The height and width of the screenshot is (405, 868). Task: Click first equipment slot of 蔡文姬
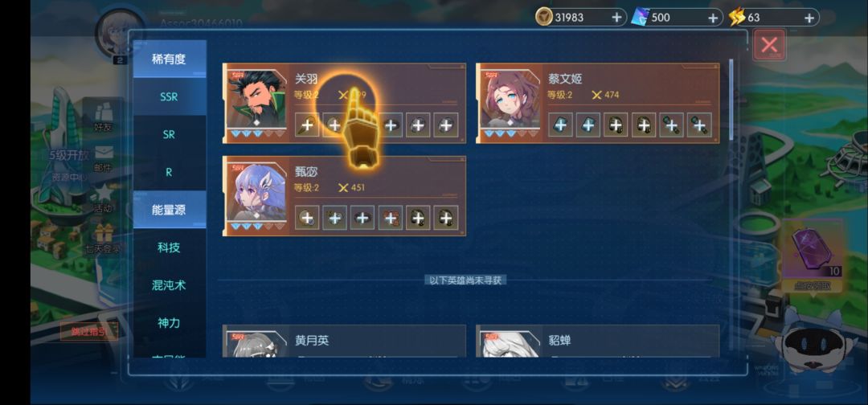tap(560, 125)
